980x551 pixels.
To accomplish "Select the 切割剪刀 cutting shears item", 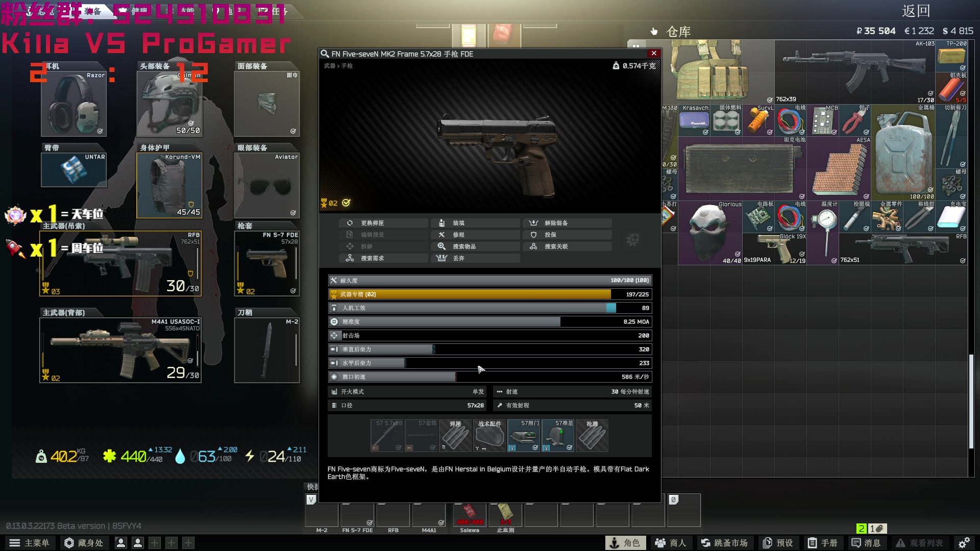I will [952, 136].
